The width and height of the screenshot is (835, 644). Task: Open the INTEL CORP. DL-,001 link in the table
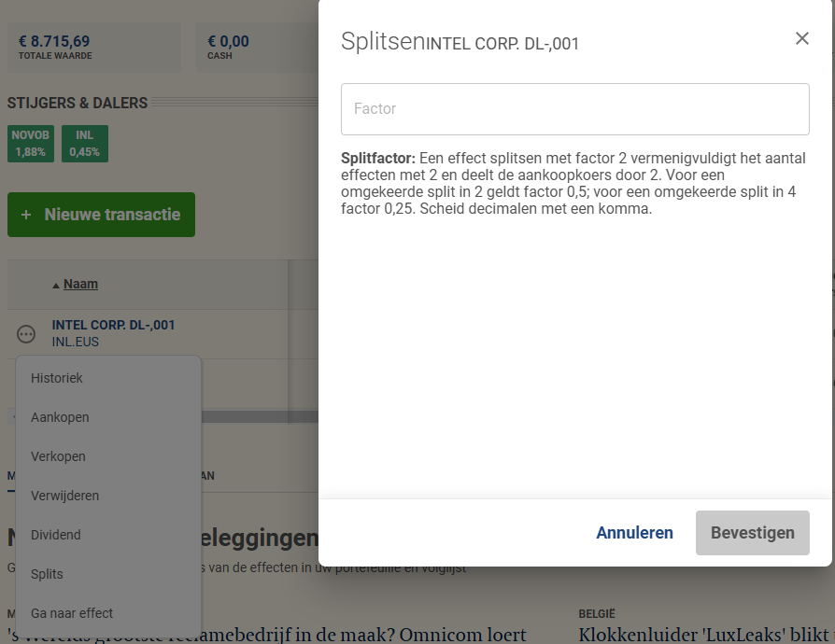(113, 325)
